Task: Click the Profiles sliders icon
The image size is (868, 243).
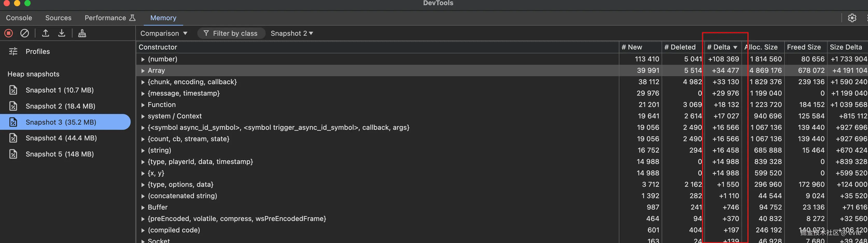Action: click(13, 52)
